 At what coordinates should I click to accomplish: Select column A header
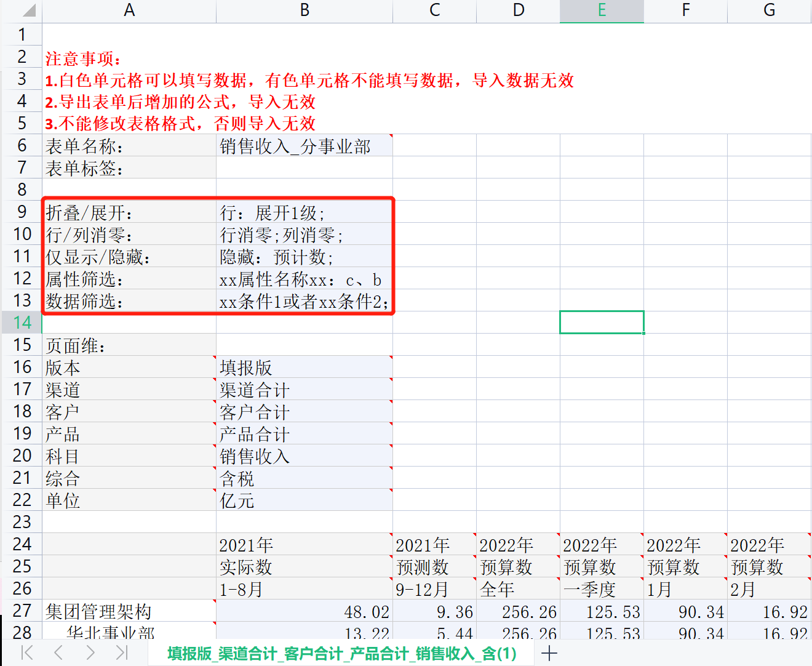(129, 10)
